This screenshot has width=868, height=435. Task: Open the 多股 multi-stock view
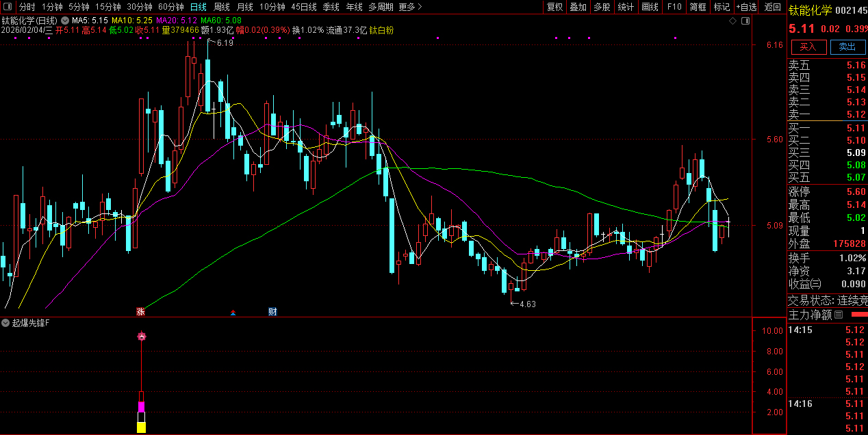[602, 7]
